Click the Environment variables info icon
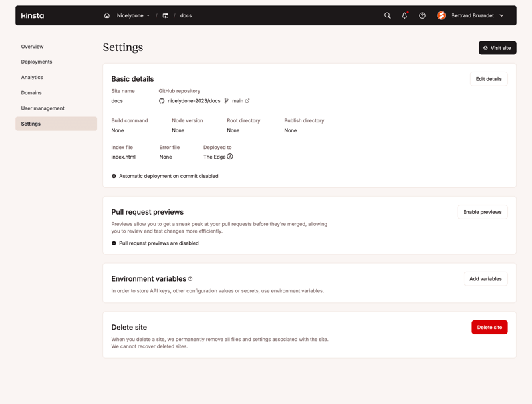 click(x=190, y=278)
